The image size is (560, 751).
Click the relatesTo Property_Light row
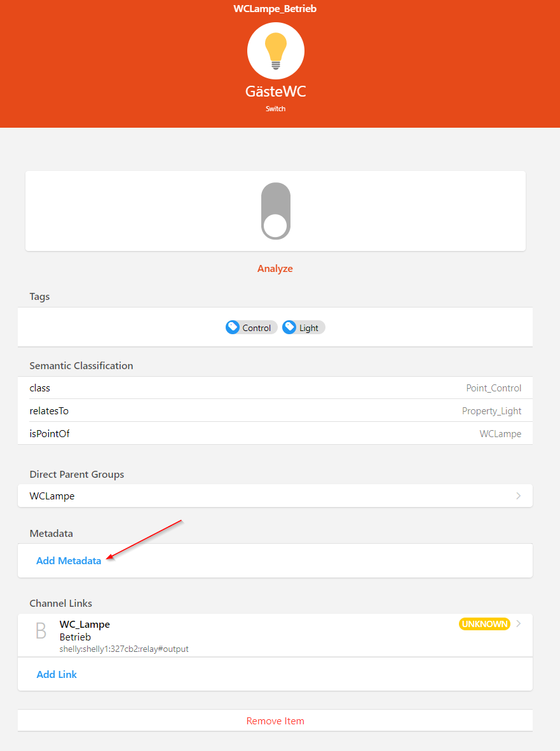[x=275, y=411]
